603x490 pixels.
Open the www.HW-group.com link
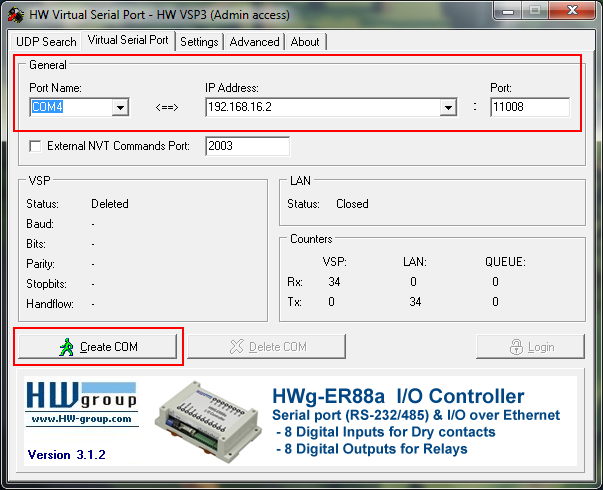click(x=82, y=418)
